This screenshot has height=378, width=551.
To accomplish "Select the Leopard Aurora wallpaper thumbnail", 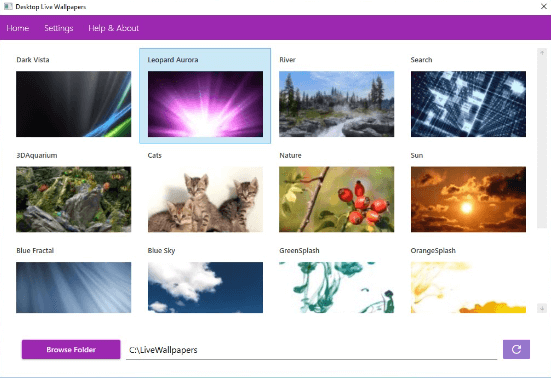I will [x=205, y=104].
